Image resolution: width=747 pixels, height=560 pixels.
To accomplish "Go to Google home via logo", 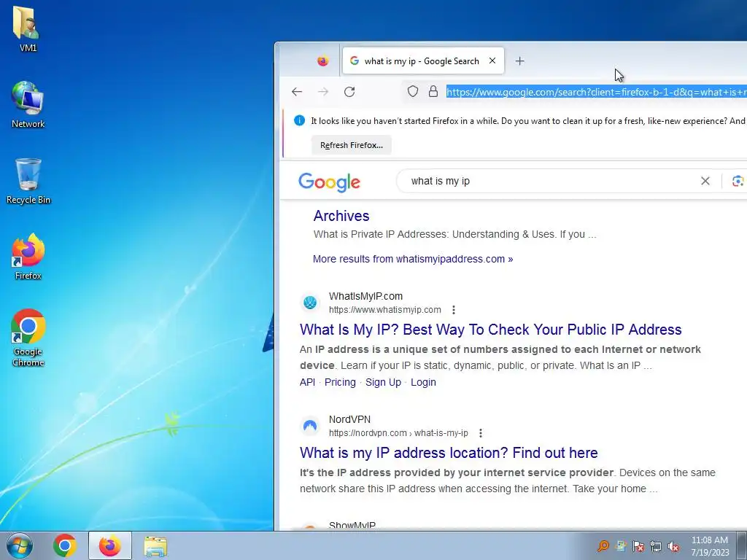I will pos(329,182).
